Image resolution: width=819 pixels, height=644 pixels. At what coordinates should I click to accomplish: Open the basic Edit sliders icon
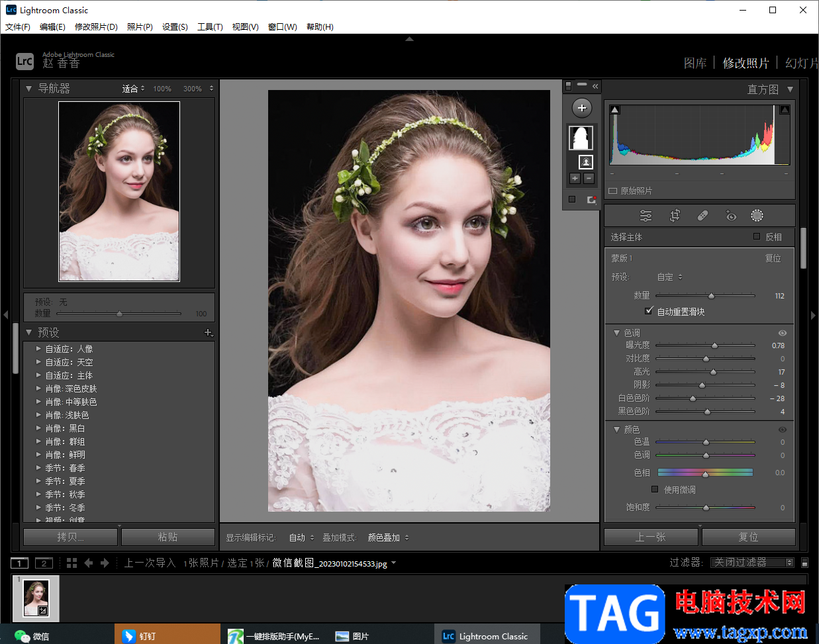[646, 216]
